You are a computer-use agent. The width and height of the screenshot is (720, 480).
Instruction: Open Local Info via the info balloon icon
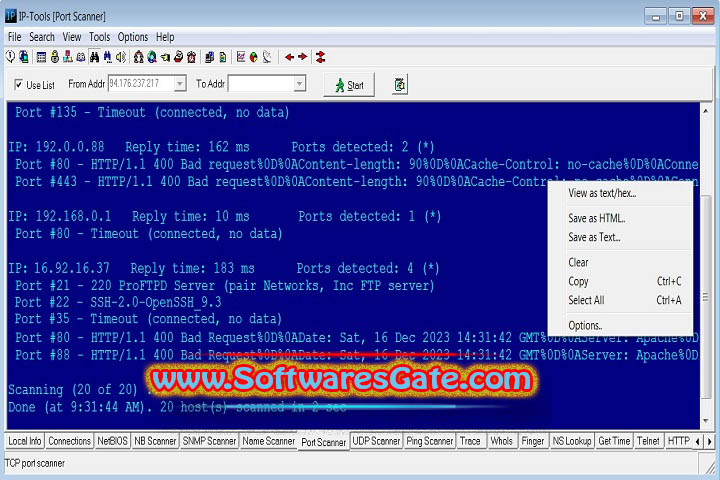click(10, 57)
